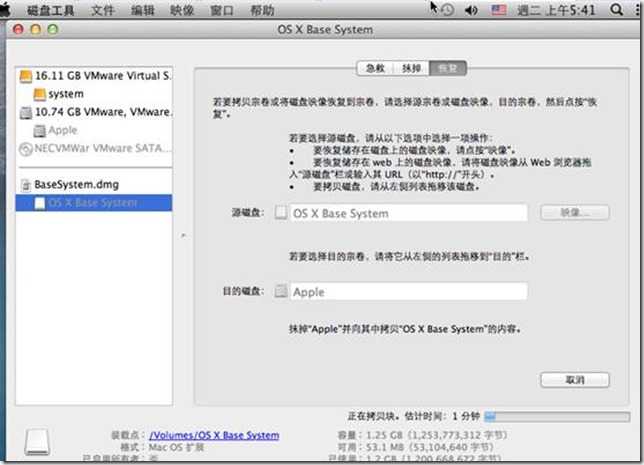This screenshot has width=644, height=465.
Task: Select the 10.74 GB VMware disk
Action: pyautogui.click(x=94, y=112)
